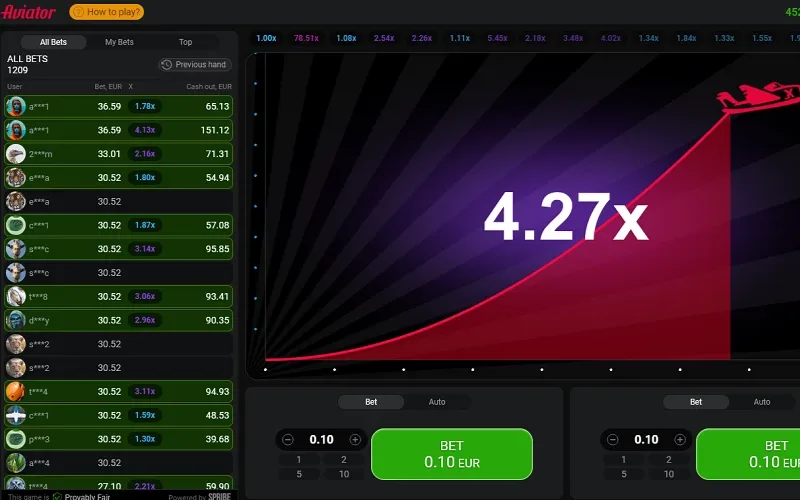Image resolution: width=800 pixels, height=500 pixels.
Task: Click avatar of user 2***m
Action: (16, 154)
